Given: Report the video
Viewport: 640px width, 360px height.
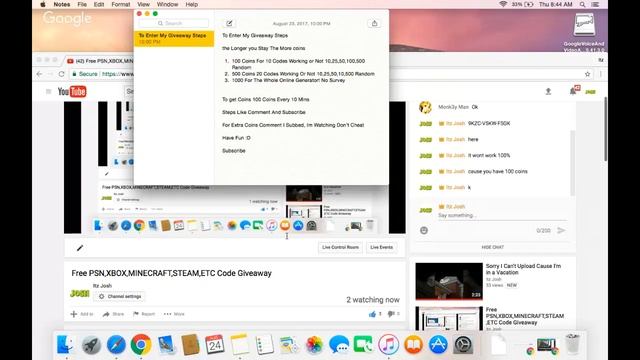Looking at the screenshot, I should [x=144, y=314].
